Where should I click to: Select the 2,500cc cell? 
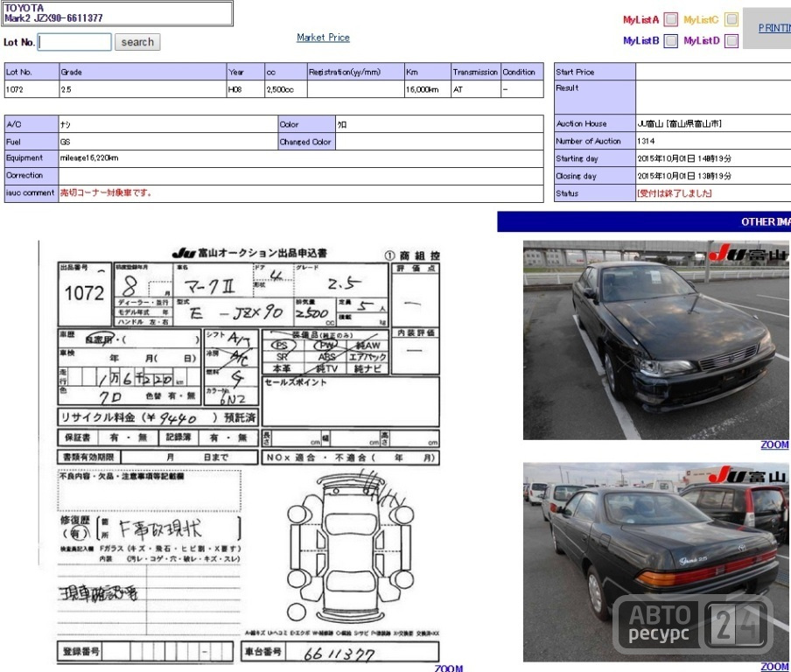(x=285, y=89)
